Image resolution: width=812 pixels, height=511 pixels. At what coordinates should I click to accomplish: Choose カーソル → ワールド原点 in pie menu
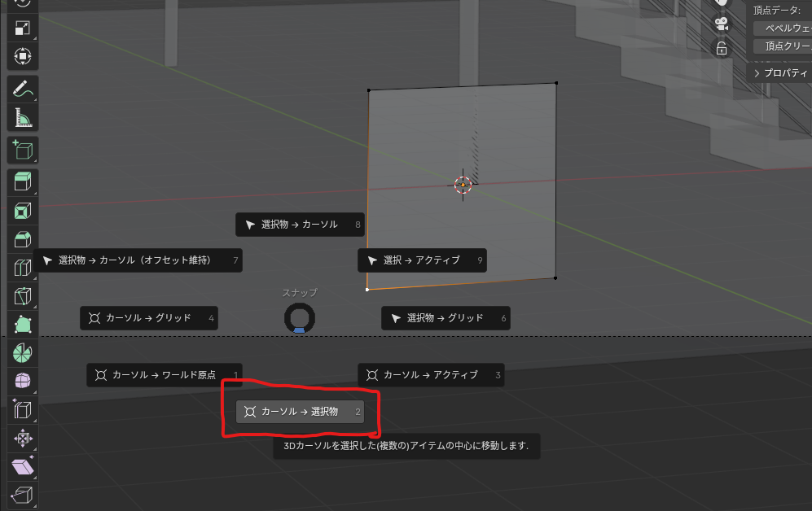click(x=164, y=375)
